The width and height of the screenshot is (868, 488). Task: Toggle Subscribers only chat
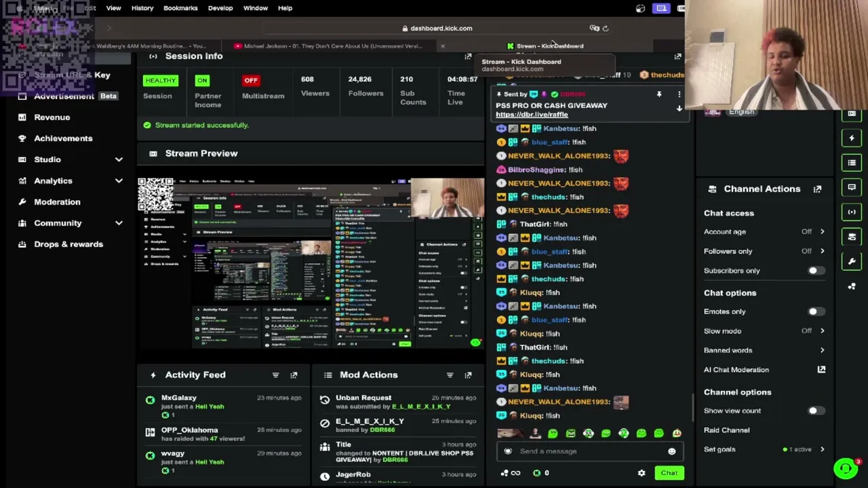coord(816,271)
